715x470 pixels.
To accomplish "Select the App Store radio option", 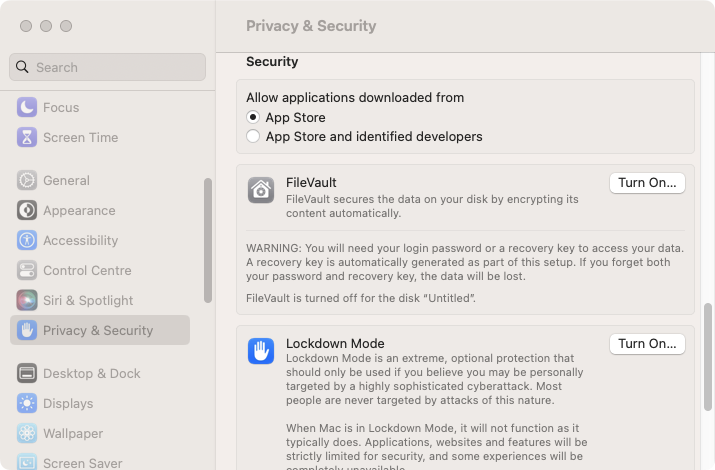I will [x=253, y=117].
